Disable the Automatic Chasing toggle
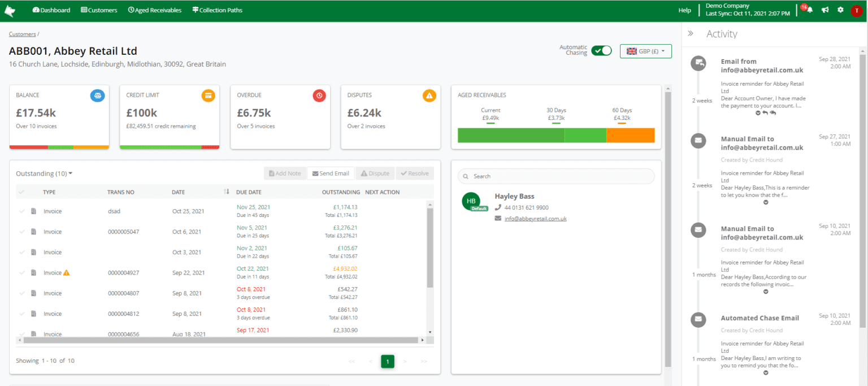Image resolution: width=868 pixels, height=386 pixels. click(601, 50)
